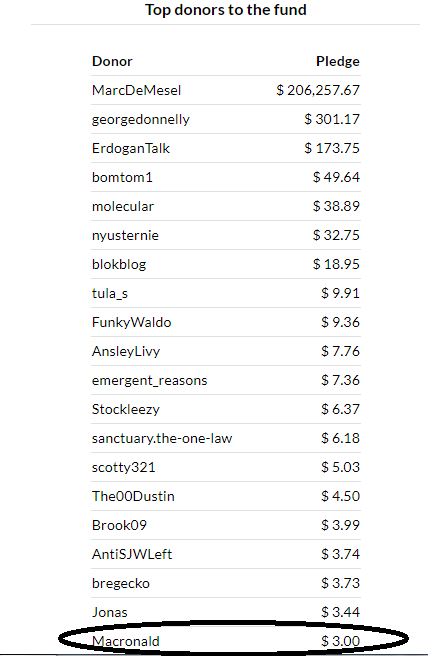This screenshot has height=656, width=428.
Task: Click the Pledge column header
Action: coord(338,61)
